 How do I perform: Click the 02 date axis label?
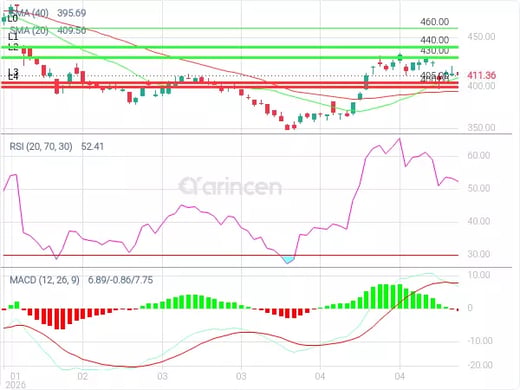click(82, 377)
